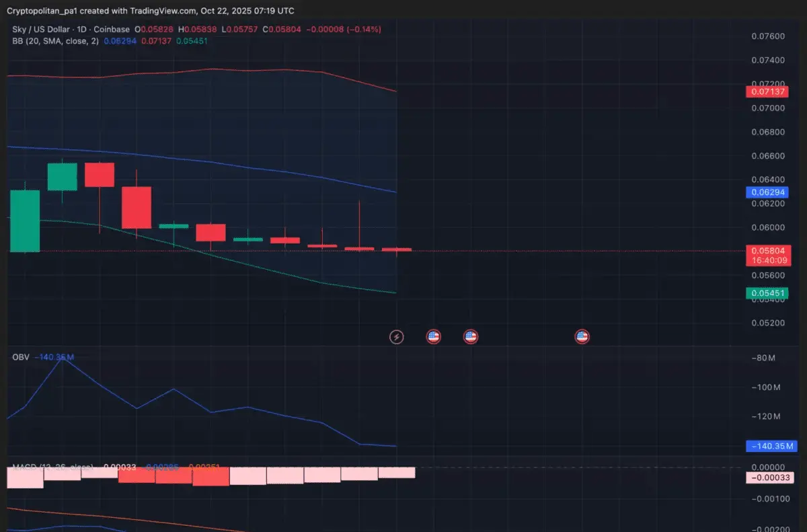Click the green 0.05451 lower band price label
807x532 pixels.
coord(768,293)
